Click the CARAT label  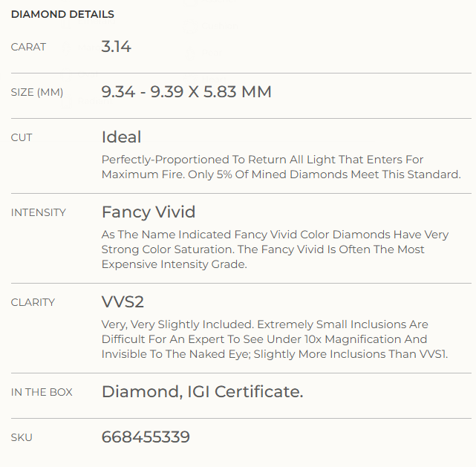28,47
